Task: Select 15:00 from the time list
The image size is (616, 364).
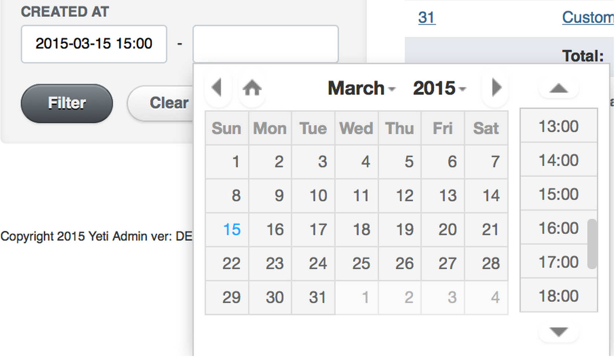Action: [557, 194]
